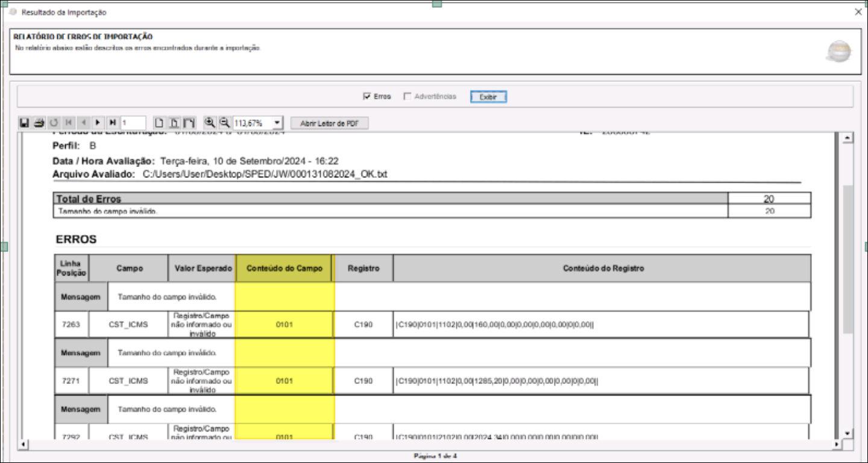The width and height of the screenshot is (868, 463).
Task: Toggle the Advertências checkbox
Action: pyautogui.click(x=407, y=96)
